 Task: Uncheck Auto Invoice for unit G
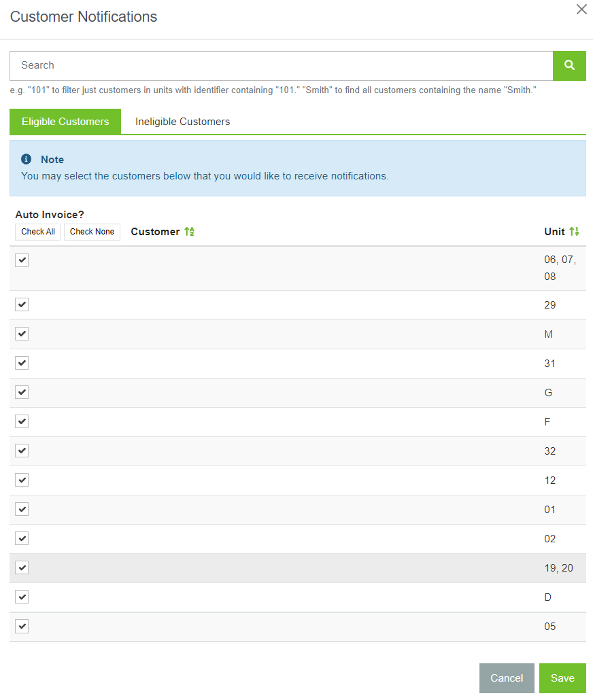click(x=21, y=392)
